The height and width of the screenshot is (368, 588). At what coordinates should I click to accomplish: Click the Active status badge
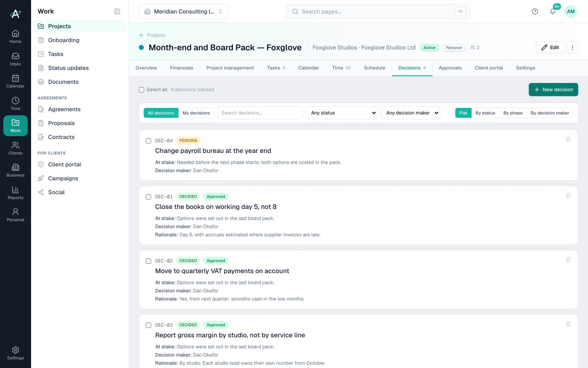point(429,48)
